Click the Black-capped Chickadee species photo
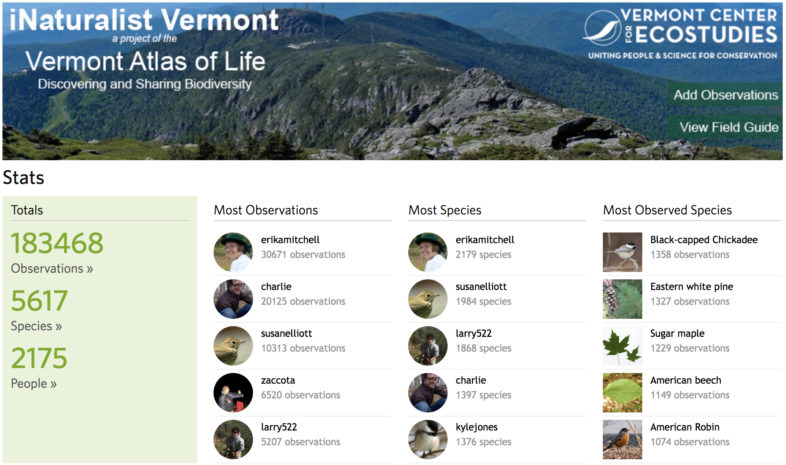786x465 pixels. click(622, 252)
